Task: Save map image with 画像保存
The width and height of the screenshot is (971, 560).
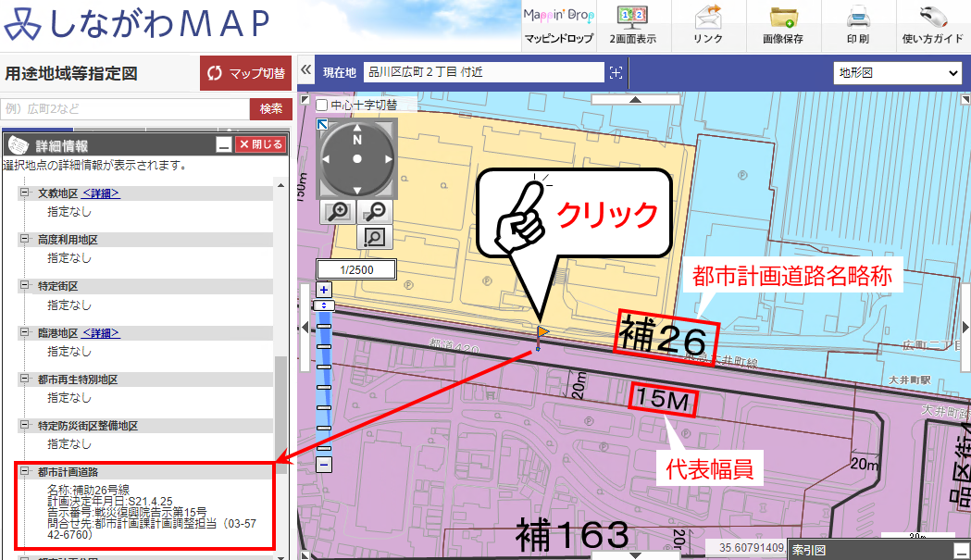Action: click(x=782, y=26)
